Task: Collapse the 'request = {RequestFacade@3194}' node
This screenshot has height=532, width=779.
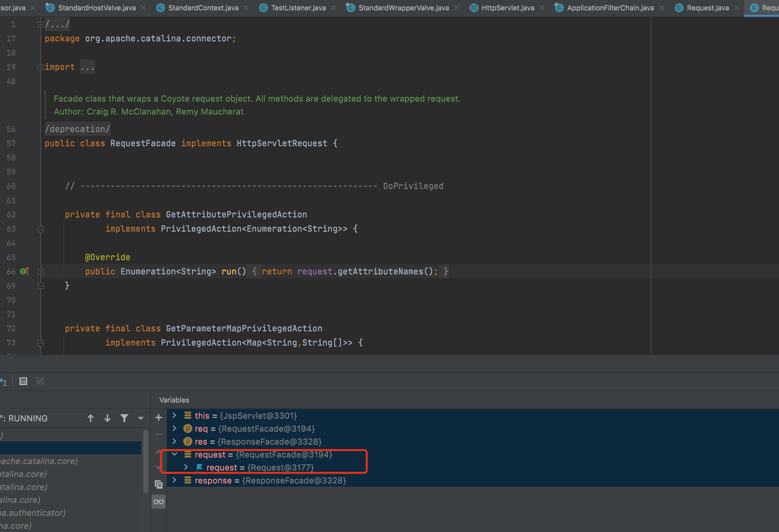Action: coord(174,454)
